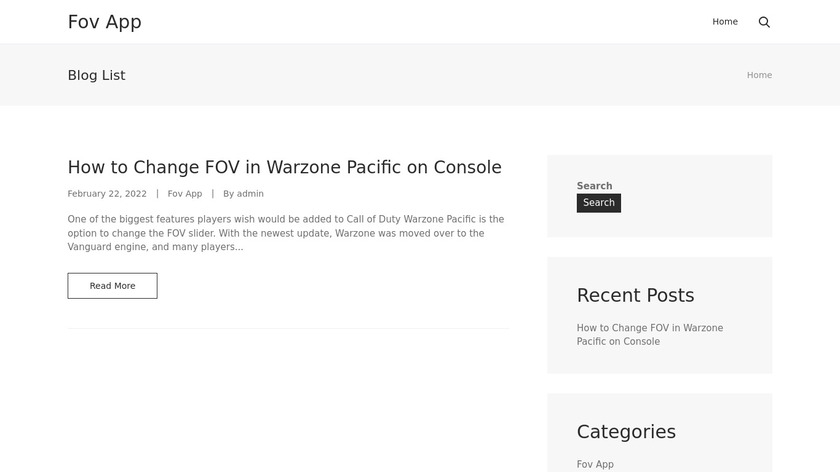The width and height of the screenshot is (840, 472).
Task: Select Fov App category beside the post date
Action: (185, 194)
